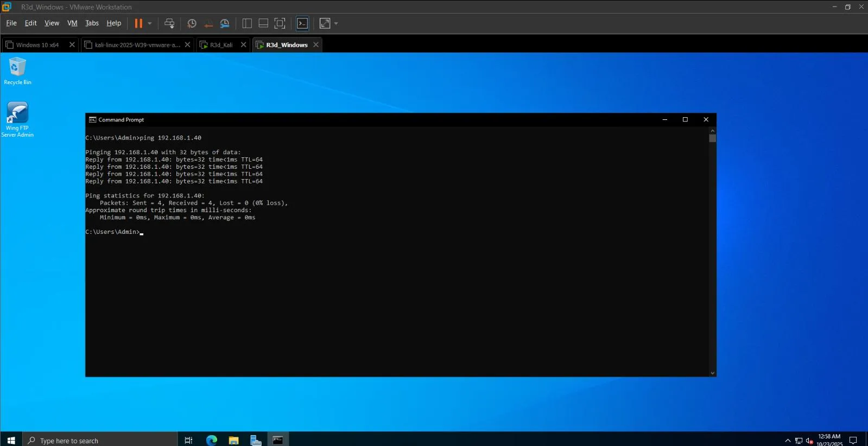This screenshot has width=868, height=446.
Task: Click 'Minimum = 0ms, Maximum = 0ms' line
Action: 178,218
